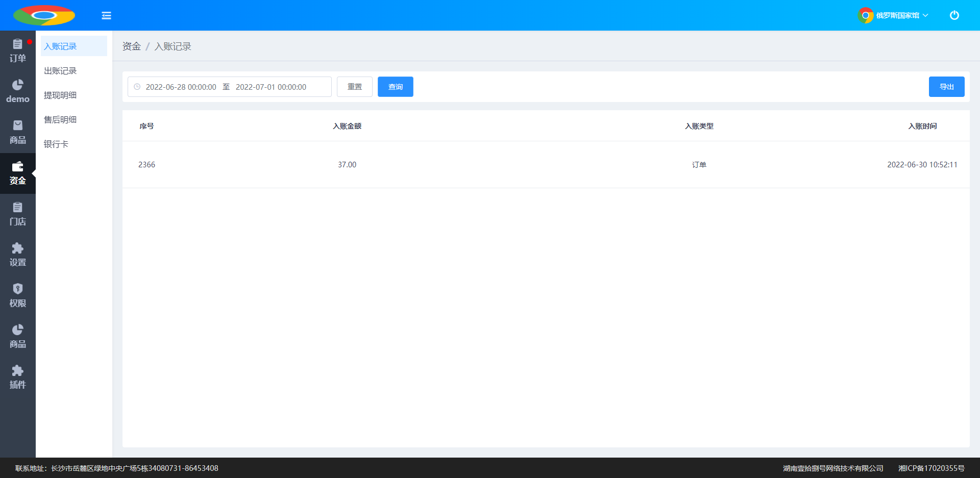Screen dimensions: 980x478
Task: Click the 重置 reset button
Action: [355, 87]
